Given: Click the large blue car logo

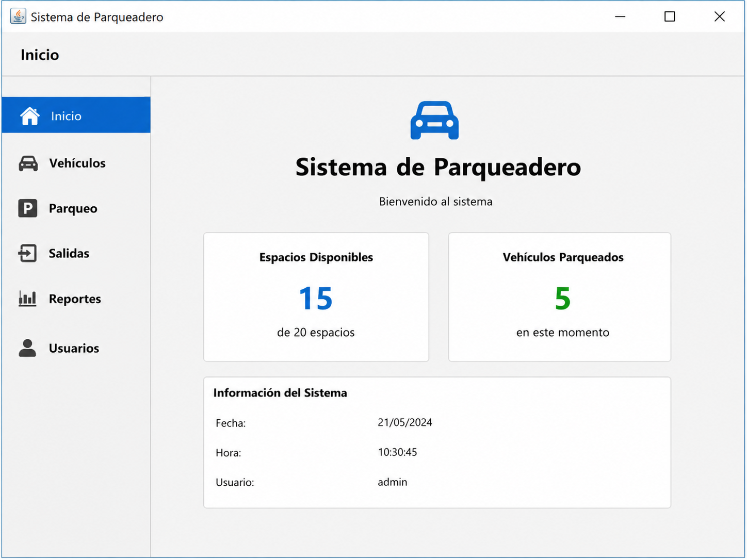Looking at the screenshot, I should coord(434,120).
